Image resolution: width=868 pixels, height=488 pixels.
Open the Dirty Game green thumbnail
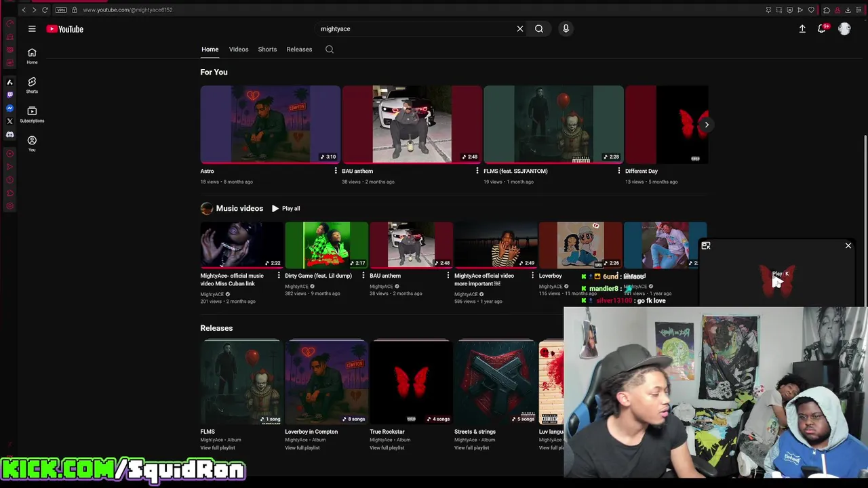[326, 245]
